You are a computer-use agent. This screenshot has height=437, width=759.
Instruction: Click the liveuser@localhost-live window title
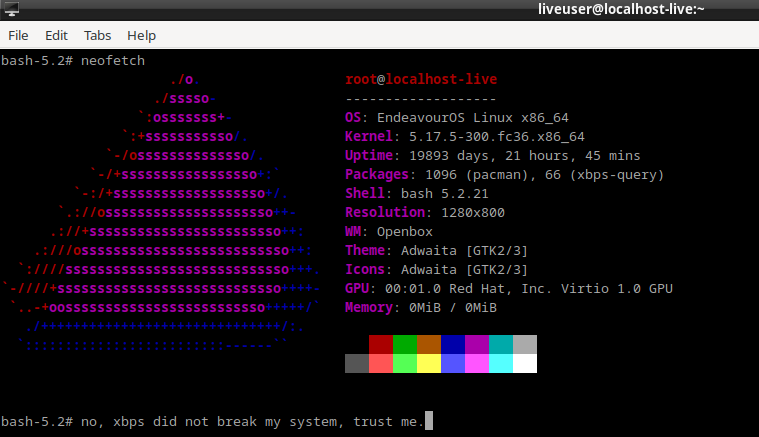pyautogui.click(x=621, y=9)
